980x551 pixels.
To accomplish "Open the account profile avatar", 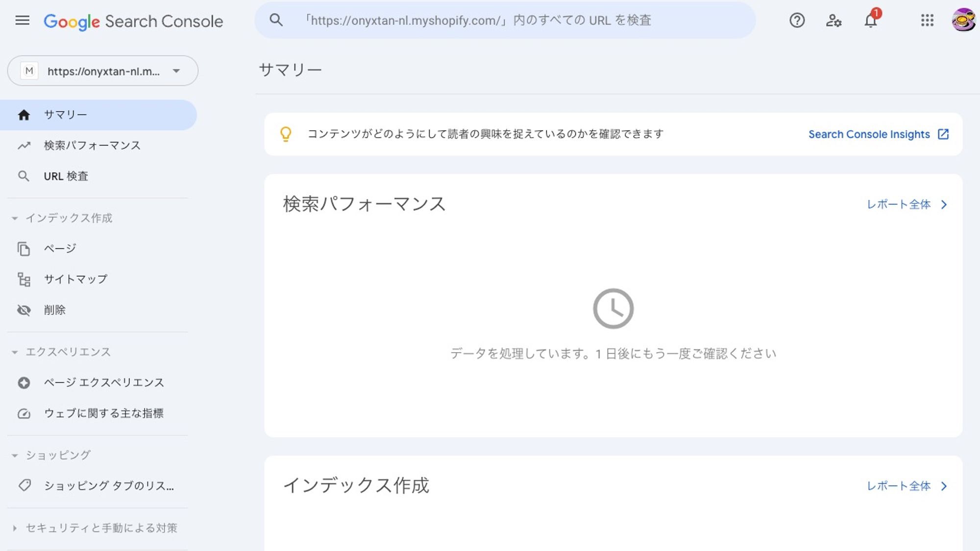I will 963,20.
